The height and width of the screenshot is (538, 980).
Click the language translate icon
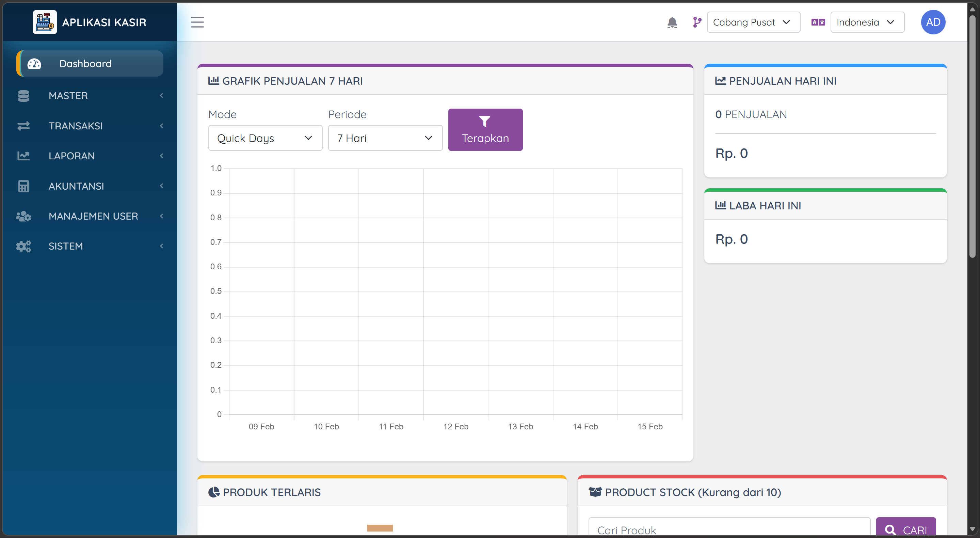(x=818, y=22)
